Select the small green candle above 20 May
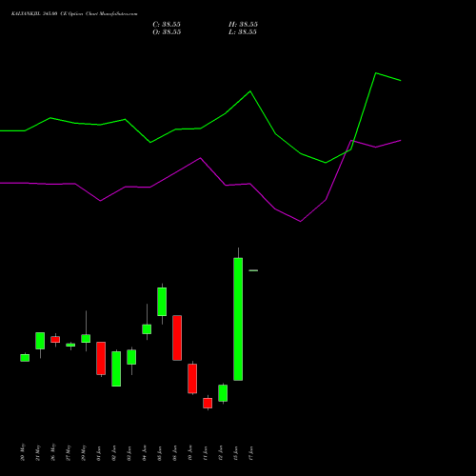 click(x=25, y=358)
